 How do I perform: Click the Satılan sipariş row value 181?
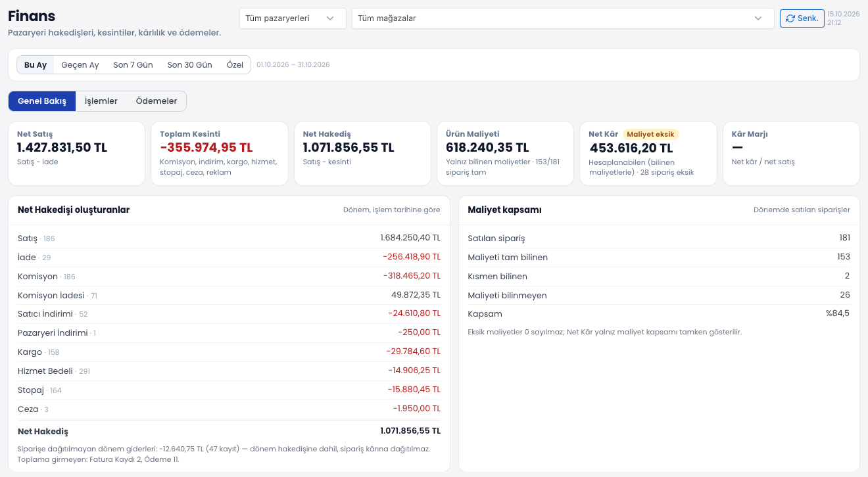pyautogui.click(x=844, y=238)
